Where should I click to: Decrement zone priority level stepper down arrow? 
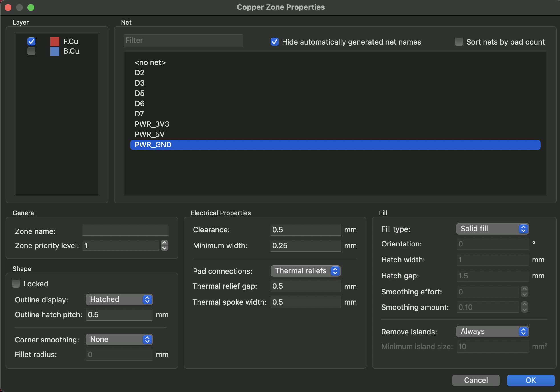(x=164, y=248)
